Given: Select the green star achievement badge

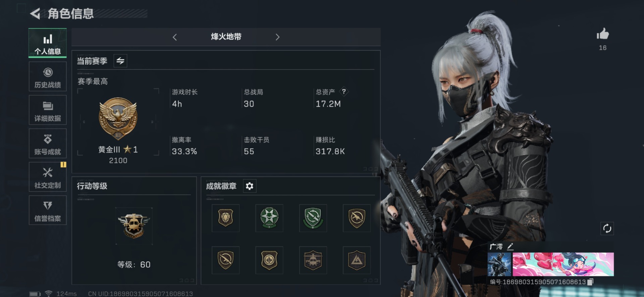Looking at the screenshot, I should [x=269, y=218].
